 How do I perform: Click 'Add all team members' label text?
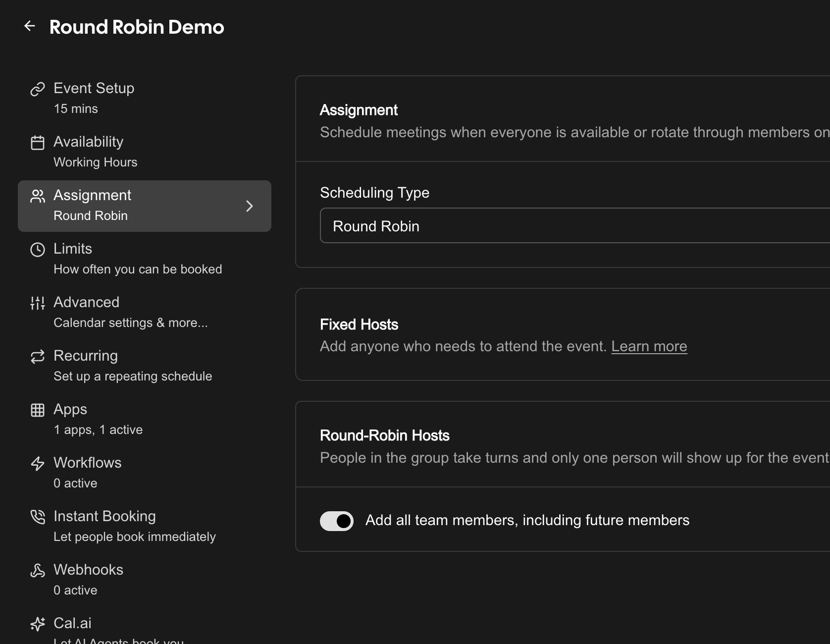527,521
